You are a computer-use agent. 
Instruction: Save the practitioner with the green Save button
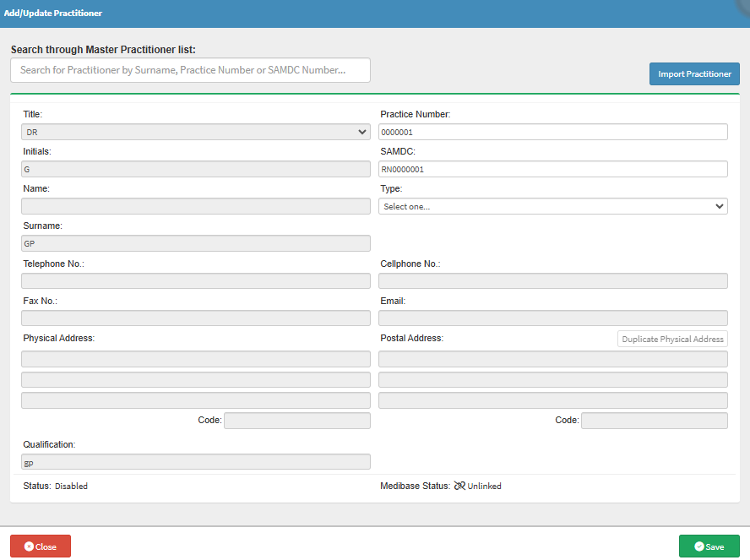pyautogui.click(x=709, y=546)
